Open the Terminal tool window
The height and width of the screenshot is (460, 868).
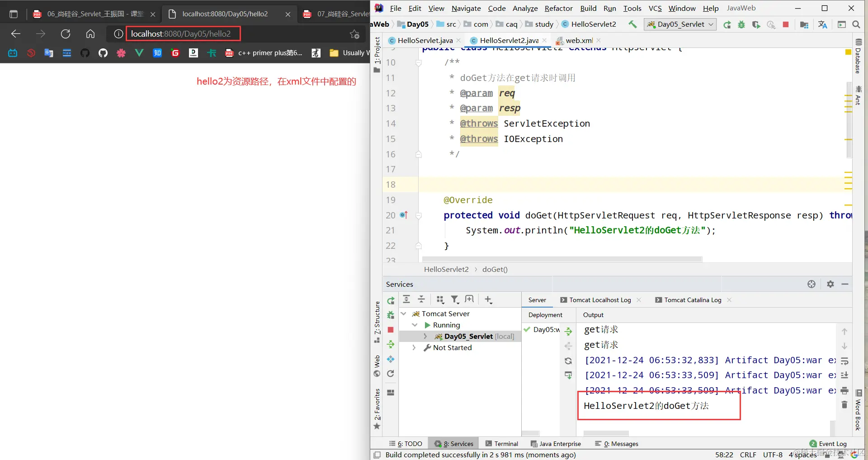(x=502, y=444)
